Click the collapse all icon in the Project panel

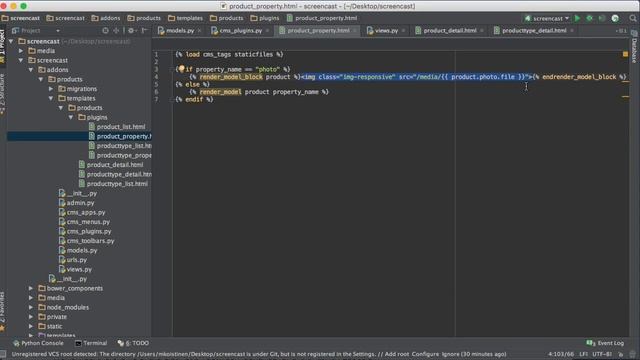point(116,31)
